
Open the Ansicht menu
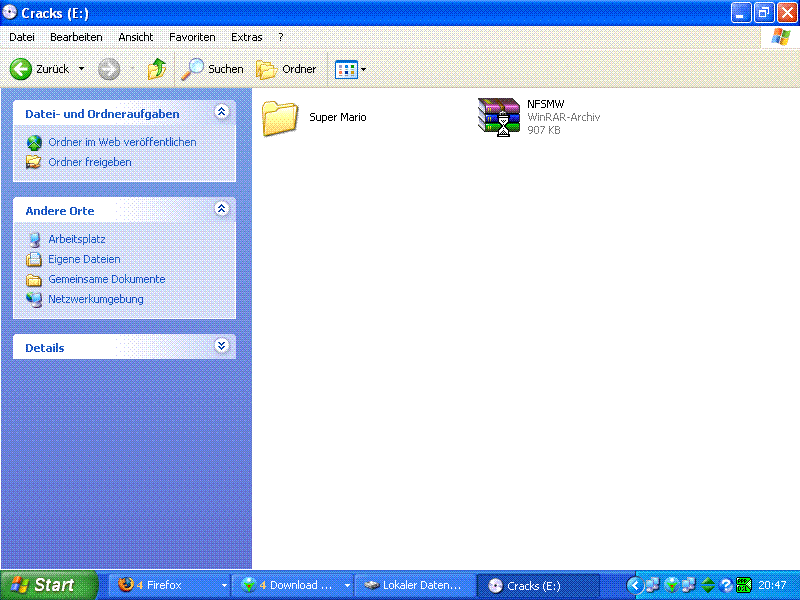(x=136, y=37)
